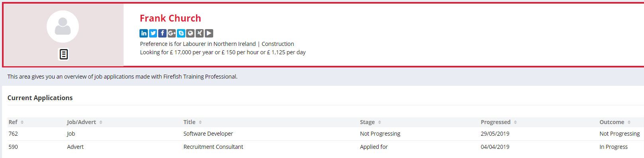Open Frank Church's LinkedIn profile icon

144,33
